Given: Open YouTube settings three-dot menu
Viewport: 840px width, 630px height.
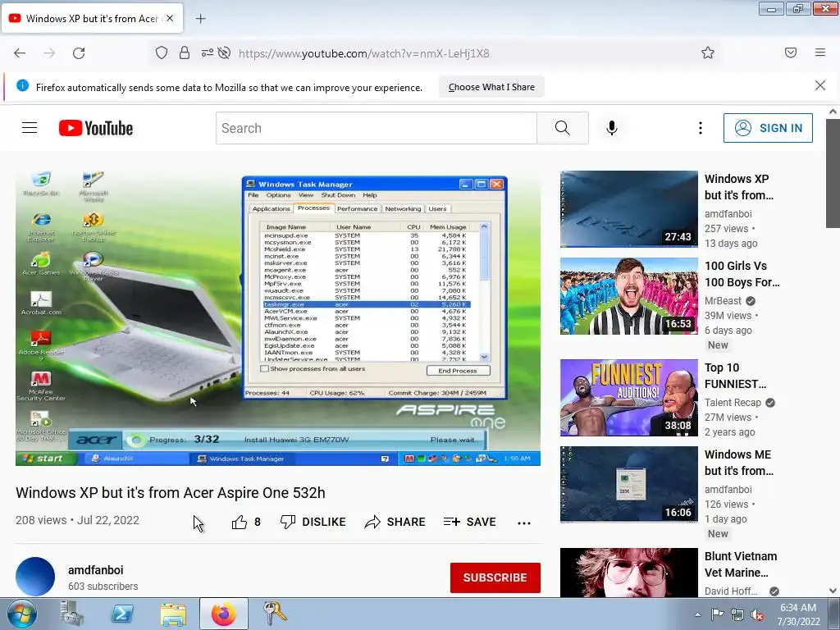Looking at the screenshot, I should [x=701, y=128].
